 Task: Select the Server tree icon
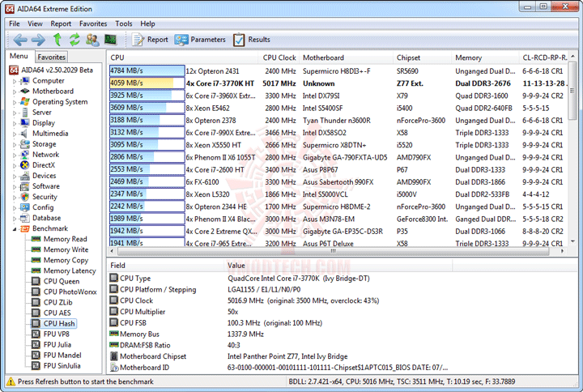(25, 113)
